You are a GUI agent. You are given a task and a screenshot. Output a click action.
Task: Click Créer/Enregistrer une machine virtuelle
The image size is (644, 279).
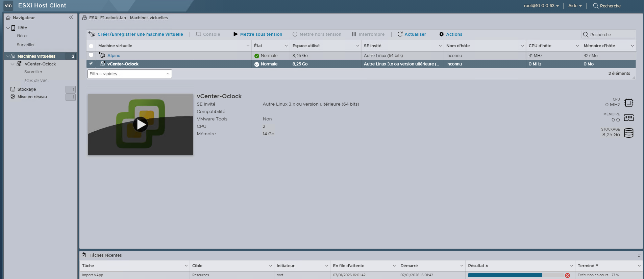(140, 34)
